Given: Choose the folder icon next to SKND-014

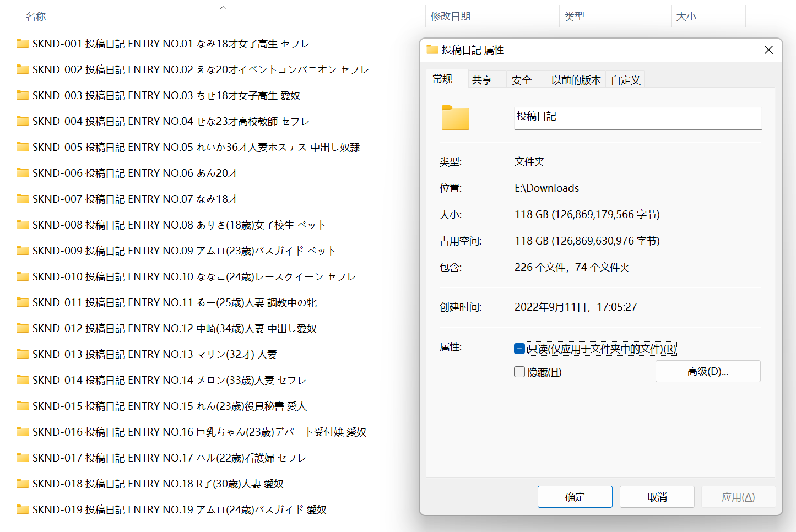Looking at the screenshot, I should pyautogui.click(x=23, y=380).
